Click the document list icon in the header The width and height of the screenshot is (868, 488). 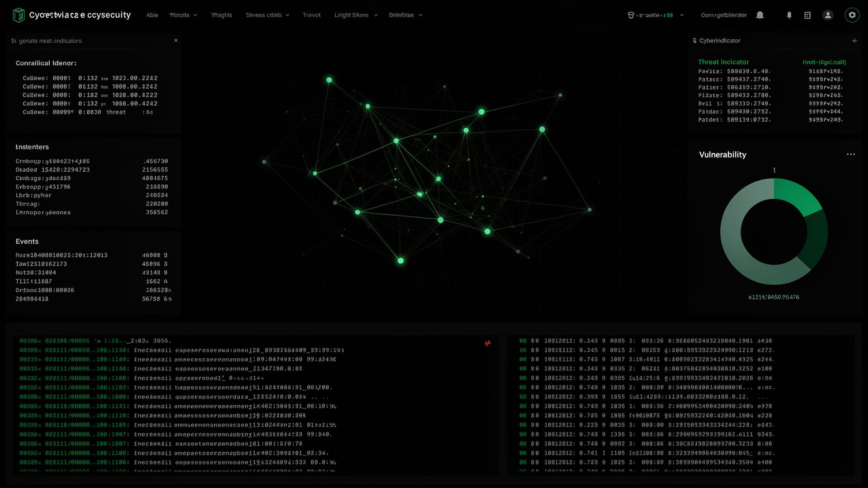pyautogui.click(x=807, y=15)
